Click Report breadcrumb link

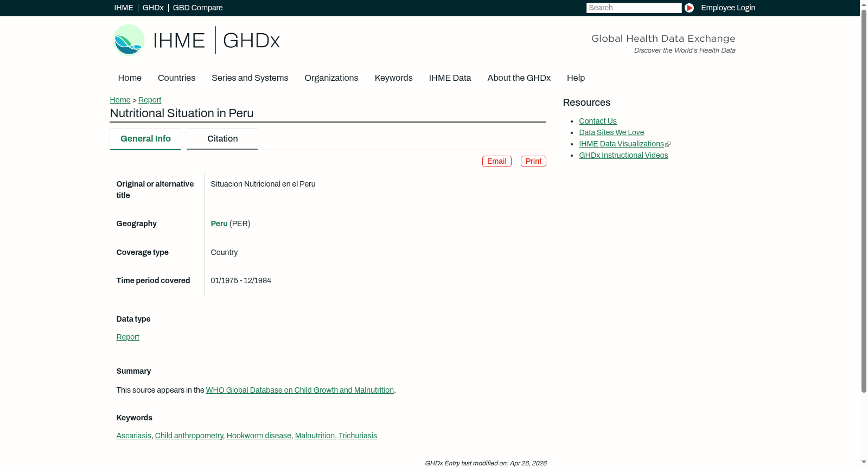150,100
